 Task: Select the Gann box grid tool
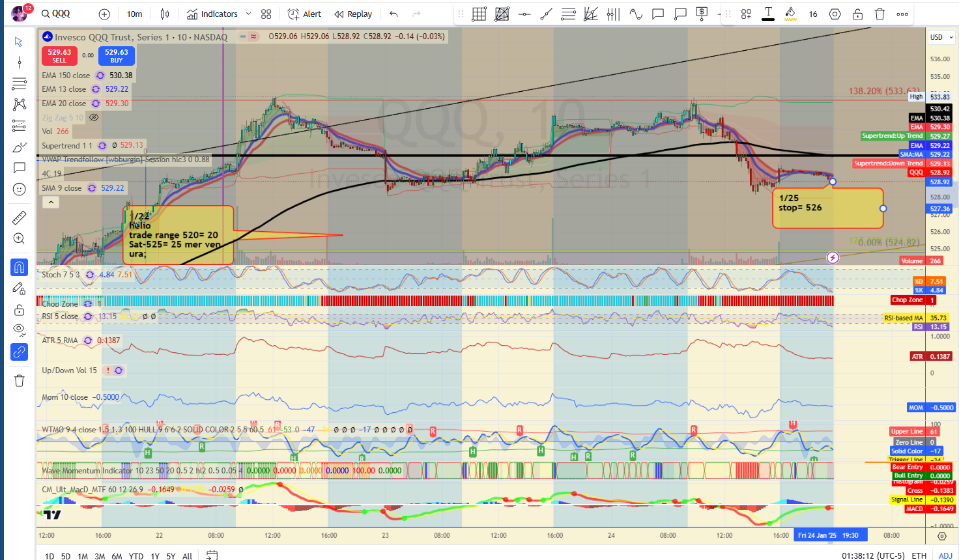[480, 14]
